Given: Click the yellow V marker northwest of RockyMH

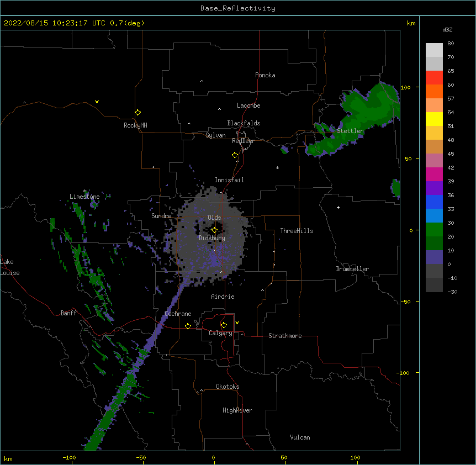Looking at the screenshot, I should [97, 102].
